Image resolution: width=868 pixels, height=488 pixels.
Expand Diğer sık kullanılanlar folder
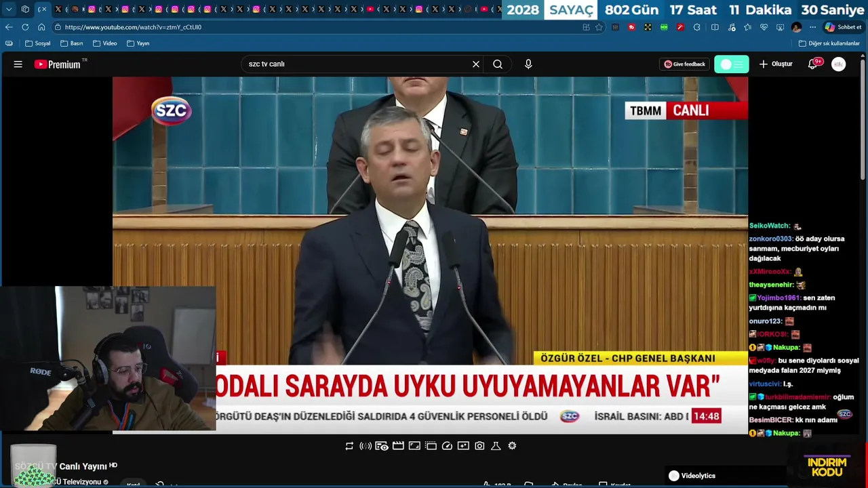pos(829,43)
